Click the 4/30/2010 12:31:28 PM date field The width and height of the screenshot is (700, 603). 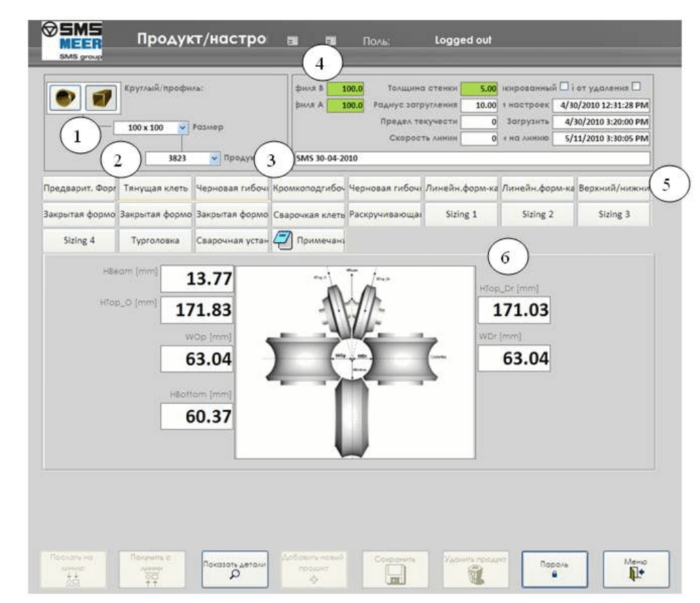tap(601, 105)
